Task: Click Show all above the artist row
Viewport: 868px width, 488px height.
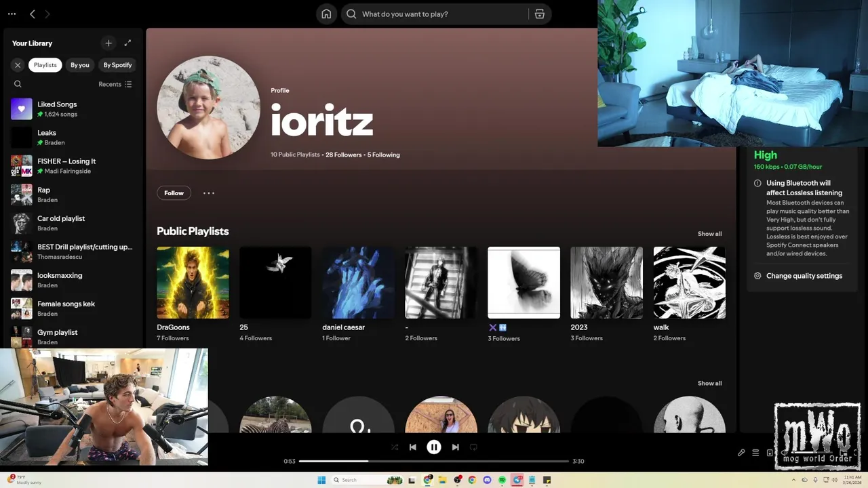Action: click(710, 384)
